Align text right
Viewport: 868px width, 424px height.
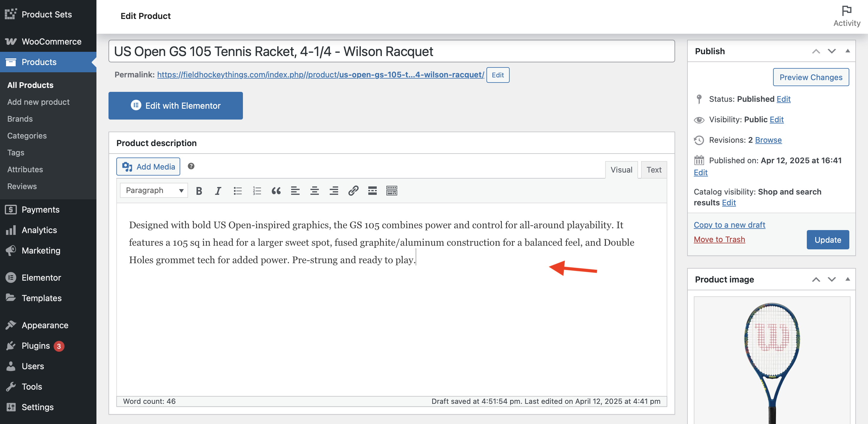[x=334, y=191]
